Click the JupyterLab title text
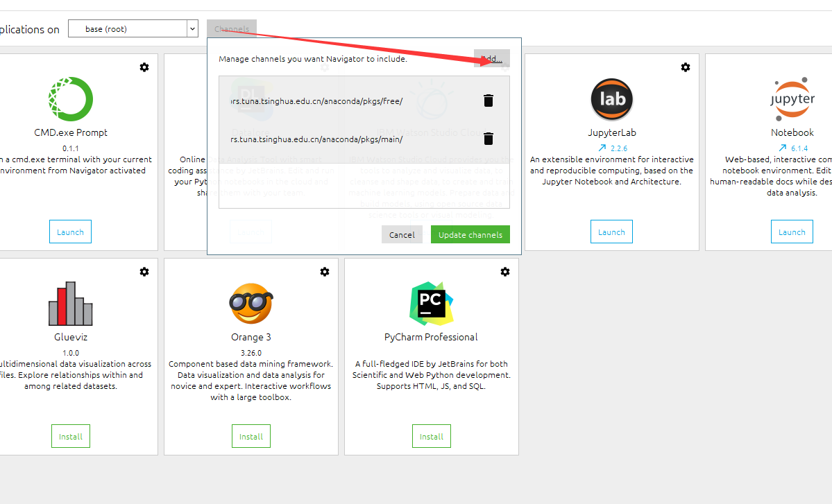This screenshot has height=504, width=832. [612, 132]
